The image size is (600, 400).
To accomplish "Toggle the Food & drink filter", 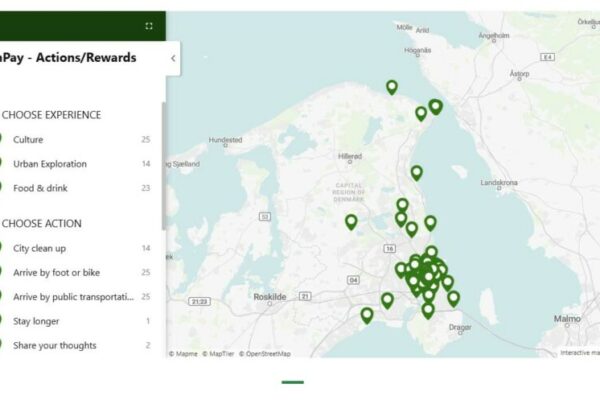I will coord(40,187).
